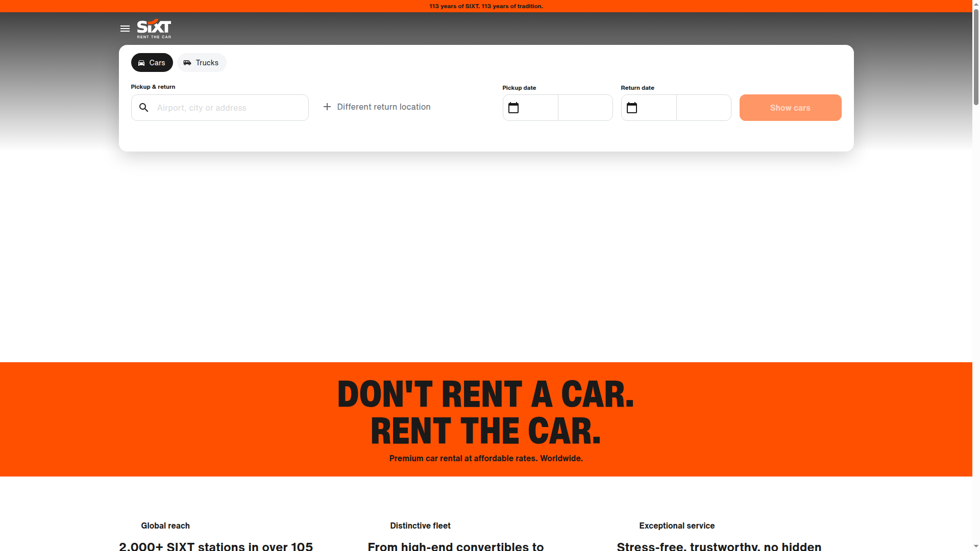Click the magnifier icon in the search field
The width and height of the screenshot is (980, 551).
pyautogui.click(x=143, y=108)
